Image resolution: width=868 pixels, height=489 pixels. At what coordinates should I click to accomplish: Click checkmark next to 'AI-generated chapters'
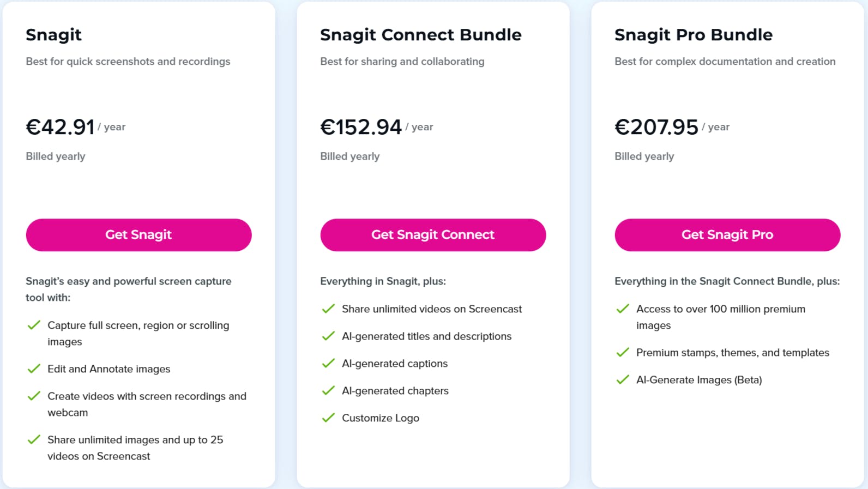point(328,390)
